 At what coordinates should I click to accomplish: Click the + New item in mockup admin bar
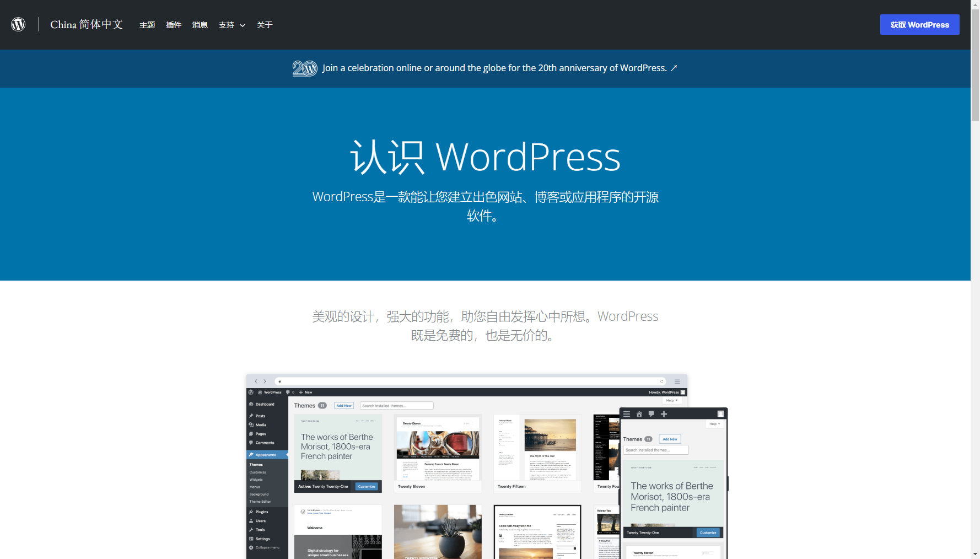306,393
